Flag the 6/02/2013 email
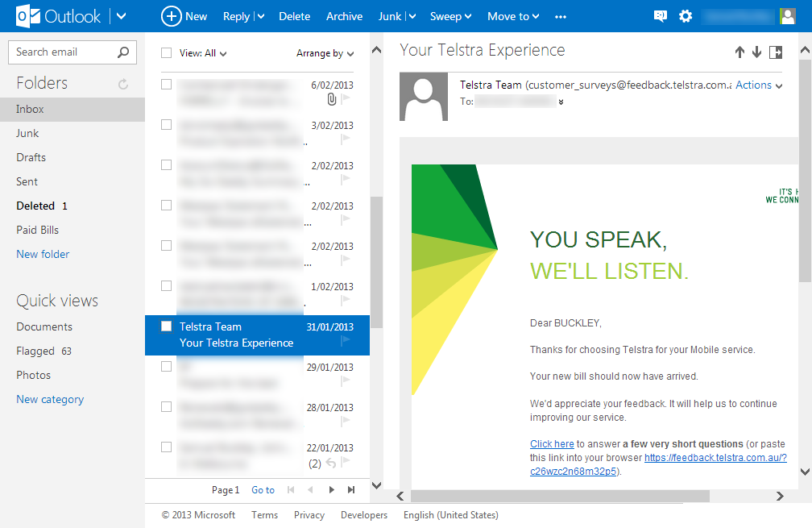The image size is (812, 528). click(346, 98)
